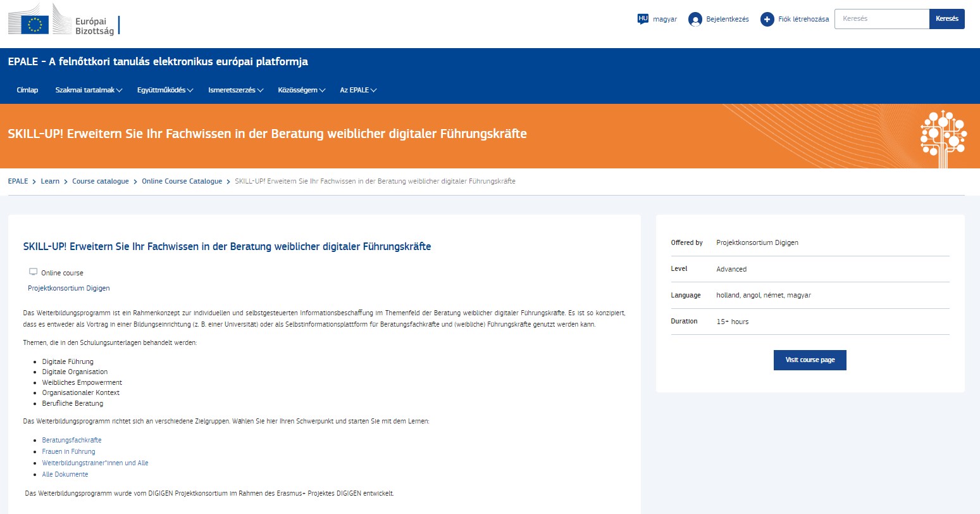Click Course catalogue in the breadcrumb
This screenshot has height=514, width=980.
[101, 181]
